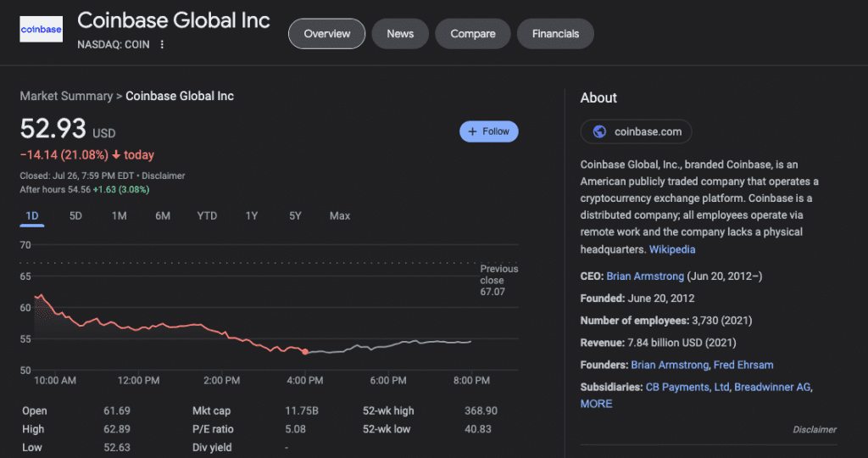Click the About section heading
The image size is (868, 458).
[x=598, y=98]
